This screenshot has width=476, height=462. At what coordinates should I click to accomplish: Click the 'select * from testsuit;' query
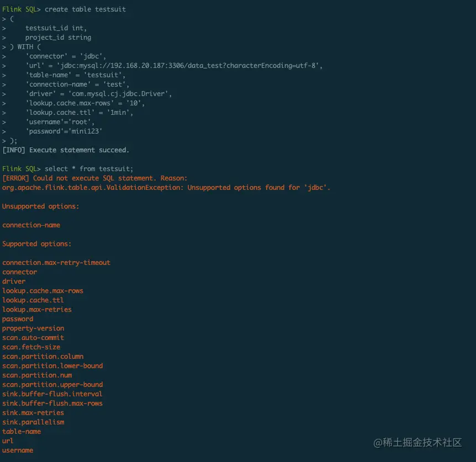[x=89, y=169]
